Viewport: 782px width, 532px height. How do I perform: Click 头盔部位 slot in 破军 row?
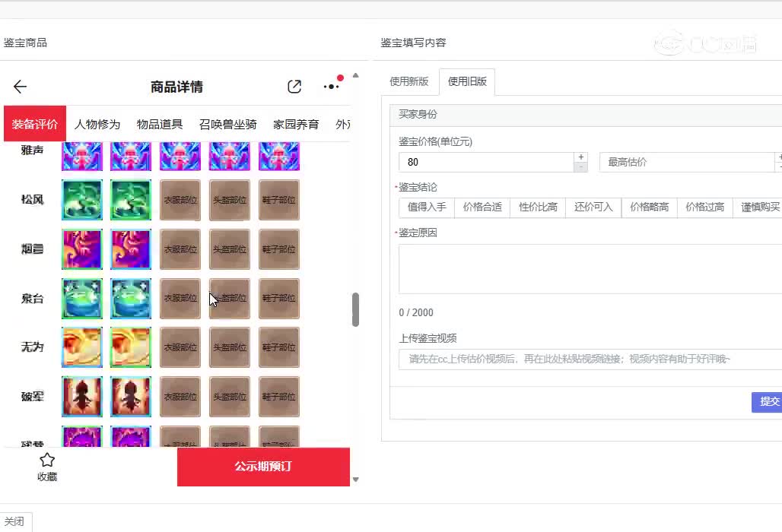tap(230, 397)
